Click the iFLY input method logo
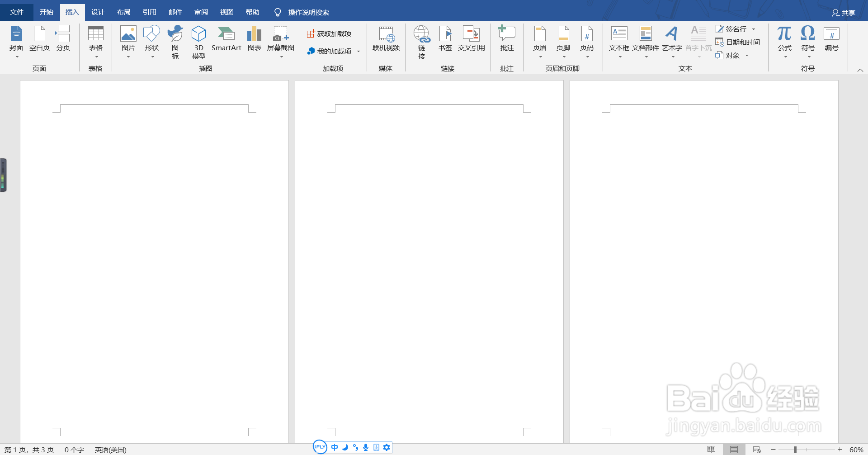Screen dimensions: 868x455 [x=320, y=447]
